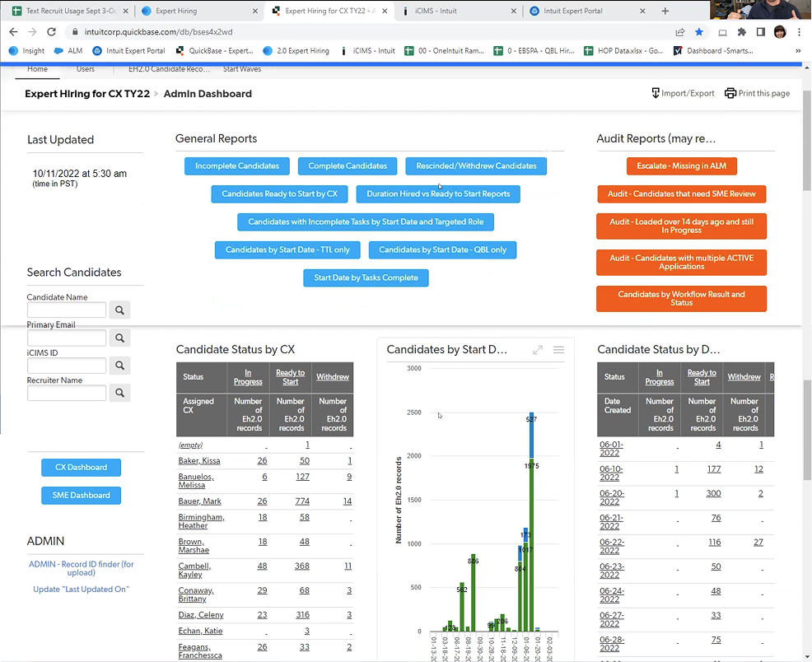Click search icon next to iCIMS ID
812x662 pixels.
click(x=119, y=366)
